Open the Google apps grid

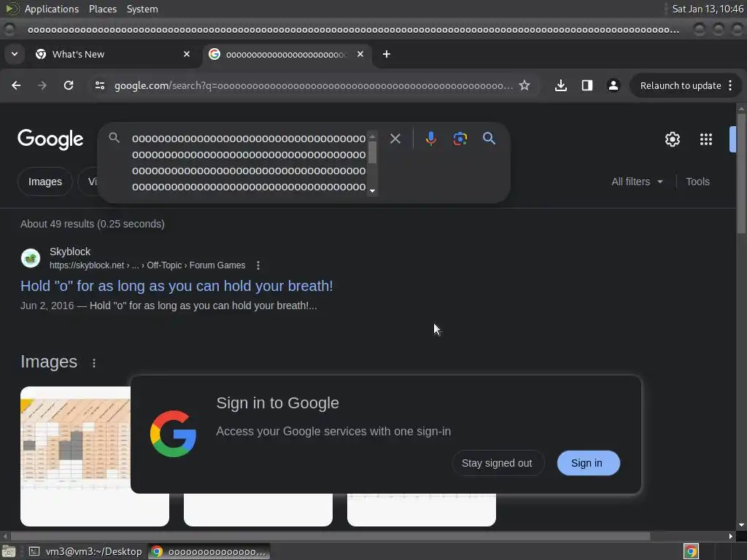pos(705,139)
